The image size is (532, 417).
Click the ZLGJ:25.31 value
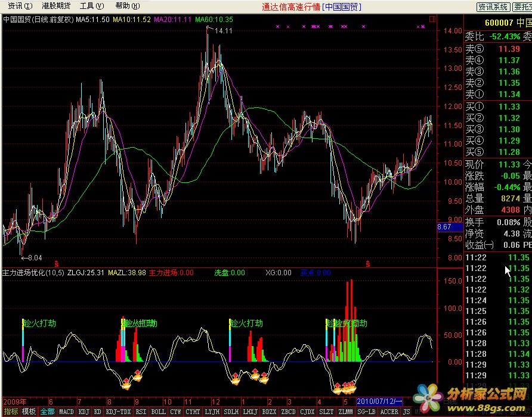(x=86, y=273)
